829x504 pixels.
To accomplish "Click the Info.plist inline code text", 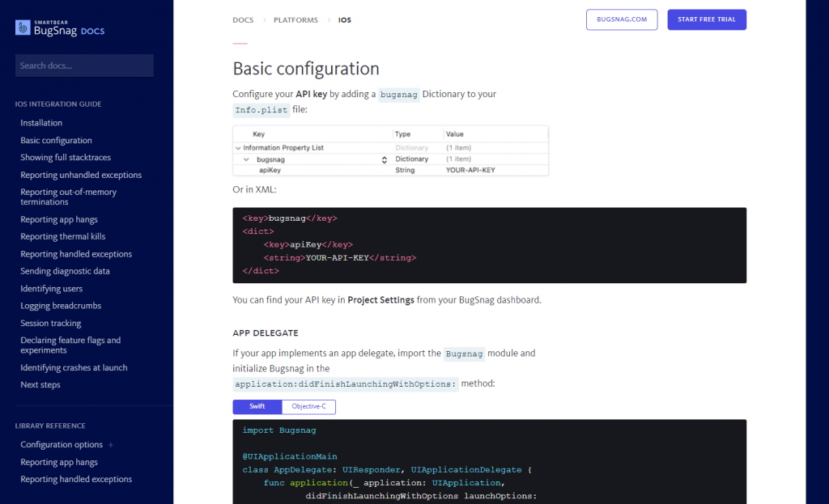I will [261, 110].
